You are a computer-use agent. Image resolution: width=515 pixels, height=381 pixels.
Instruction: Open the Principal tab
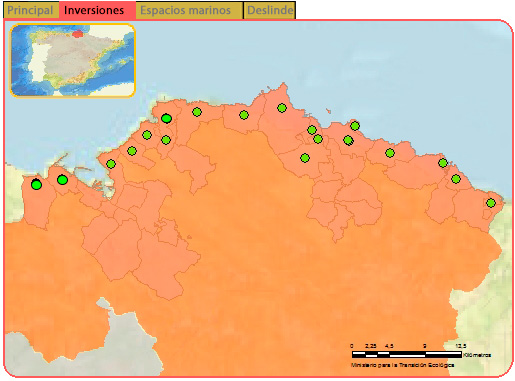click(x=31, y=10)
